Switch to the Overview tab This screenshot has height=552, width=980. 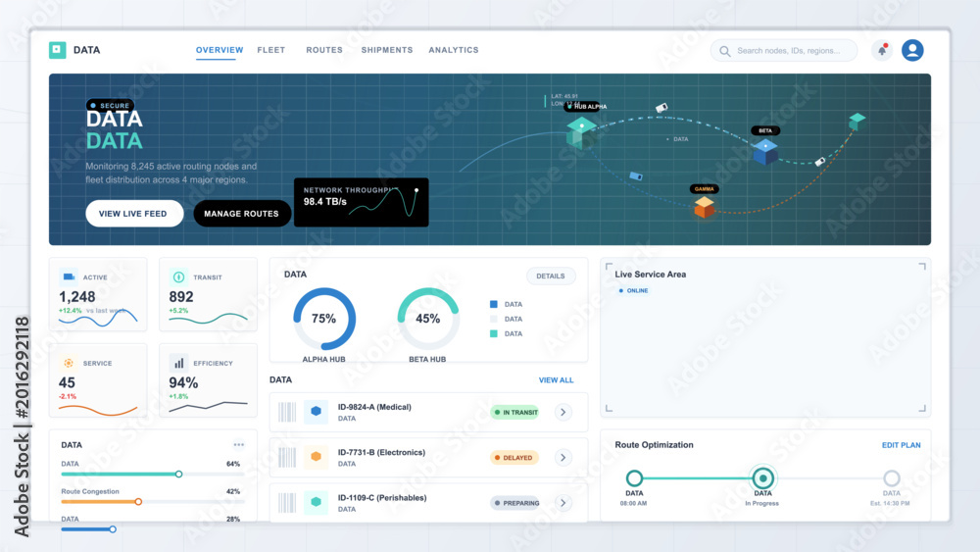coord(220,50)
